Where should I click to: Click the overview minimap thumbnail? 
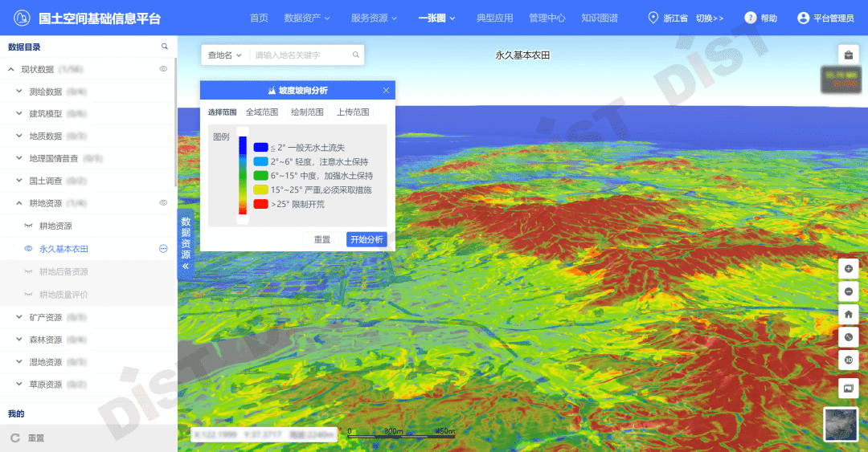(x=841, y=425)
